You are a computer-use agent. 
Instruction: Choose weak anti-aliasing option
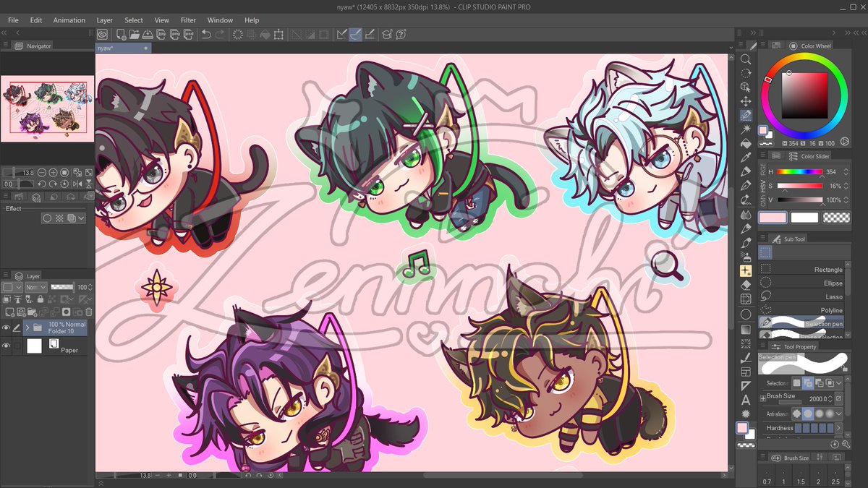808,414
